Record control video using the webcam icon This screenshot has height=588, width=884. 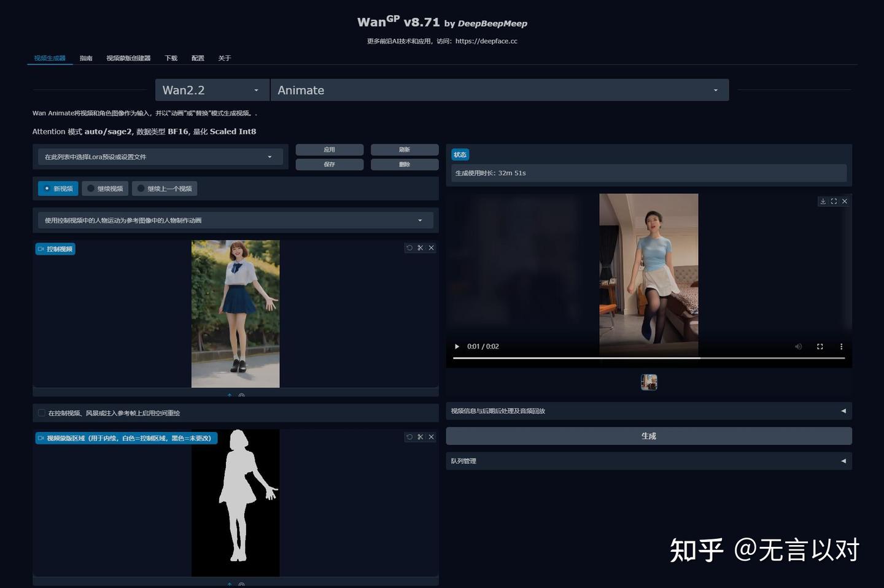pos(241,396)
